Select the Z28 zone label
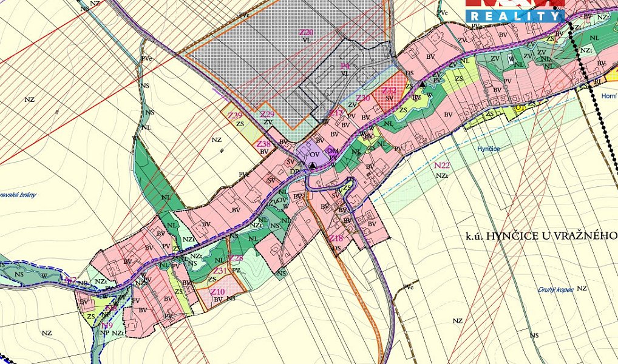This screenshot has height=364, width=618. click(236, 258)
